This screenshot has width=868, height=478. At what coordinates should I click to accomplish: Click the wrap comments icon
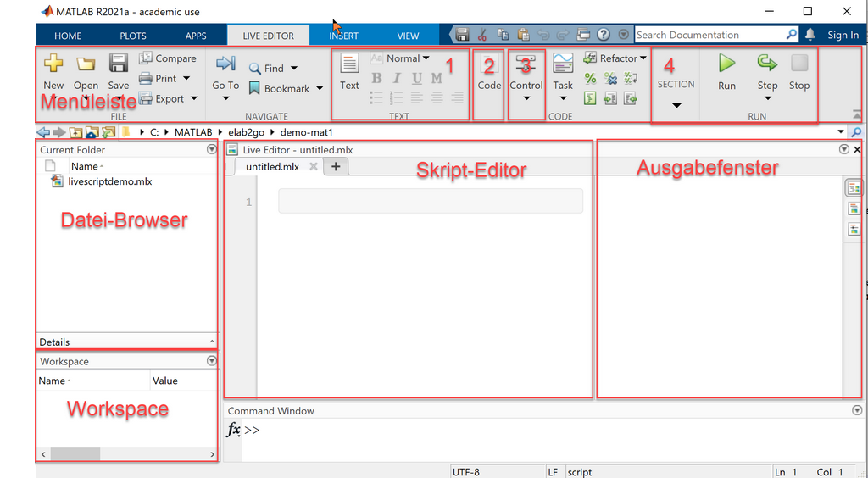click(631, 79)
